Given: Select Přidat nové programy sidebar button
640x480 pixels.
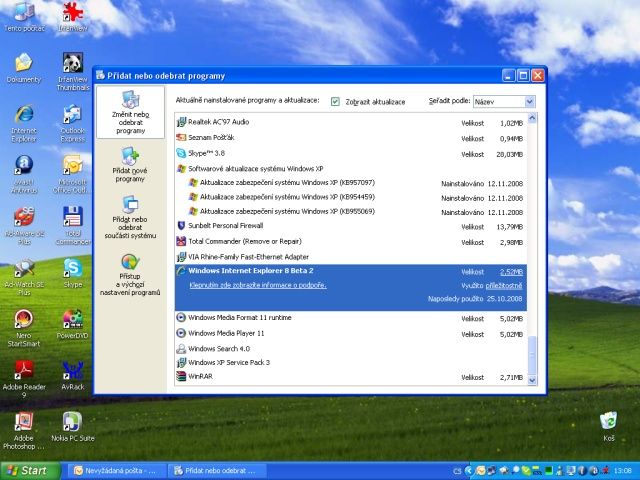Looking at the screenshot, I should 130,165.
